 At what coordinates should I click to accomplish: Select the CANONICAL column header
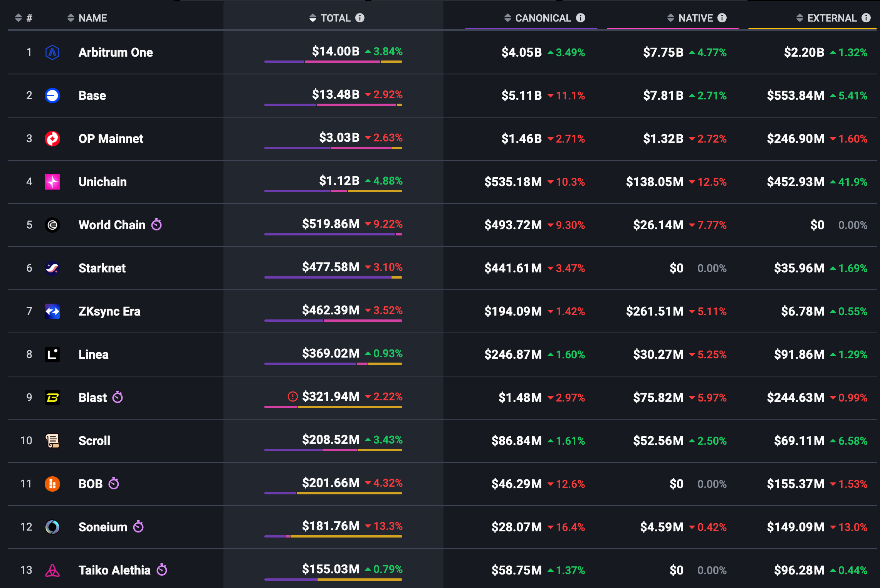[x=542, y=18]
